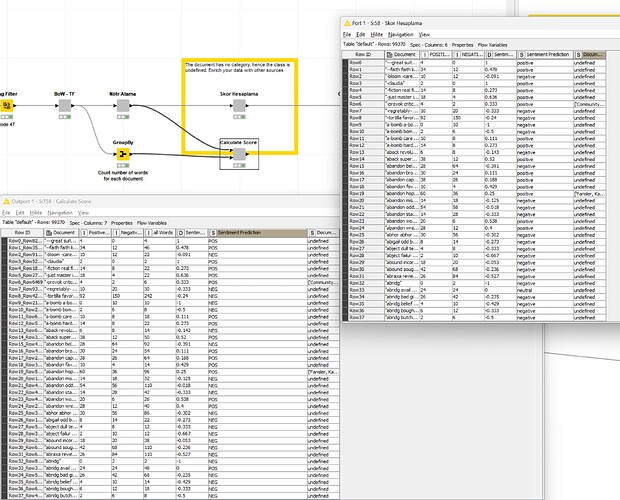Screen dimensions: 620x500
Task: Select the Skor Hesaplama node icon
Action: [239, 106]
